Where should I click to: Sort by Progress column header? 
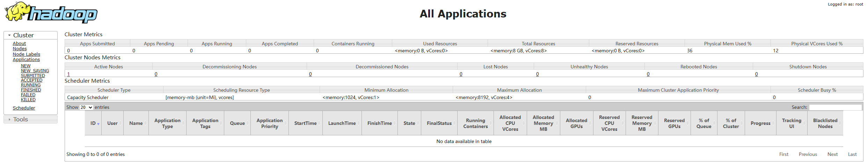point(760,123)
